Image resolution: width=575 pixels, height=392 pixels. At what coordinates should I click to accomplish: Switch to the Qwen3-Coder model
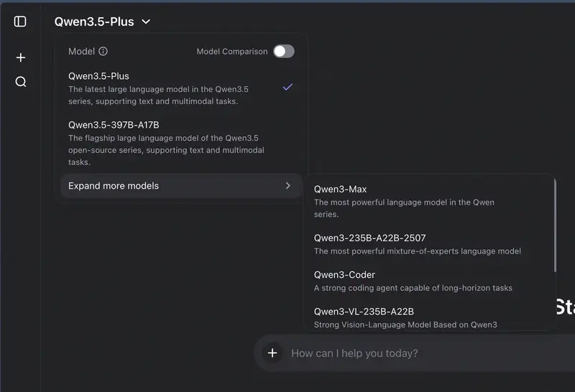tap(344, 275)
